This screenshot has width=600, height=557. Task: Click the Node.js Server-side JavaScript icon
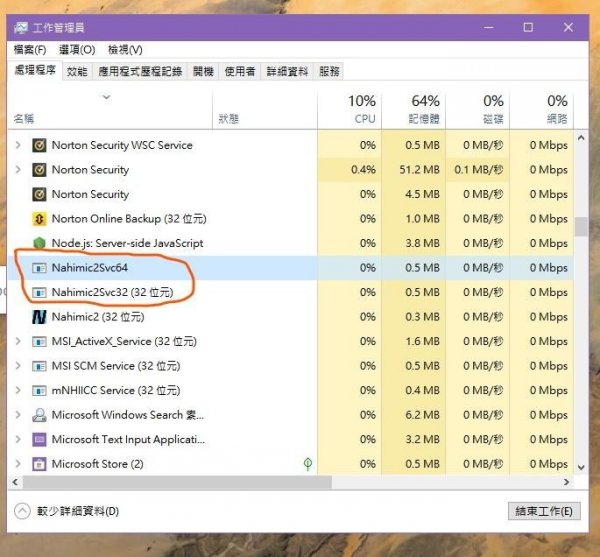[x=39, y=243]
